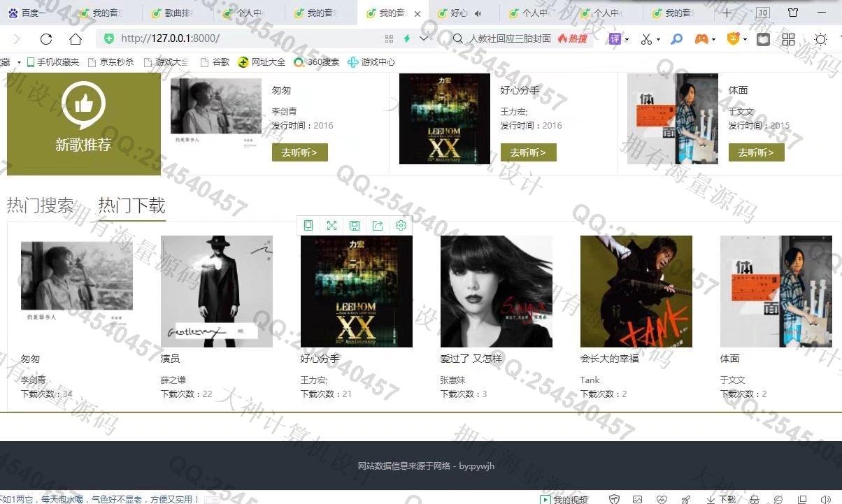
Task: Click the yellow shield ¥ icon
Action: pyautogui.click(x=733, y=39)
